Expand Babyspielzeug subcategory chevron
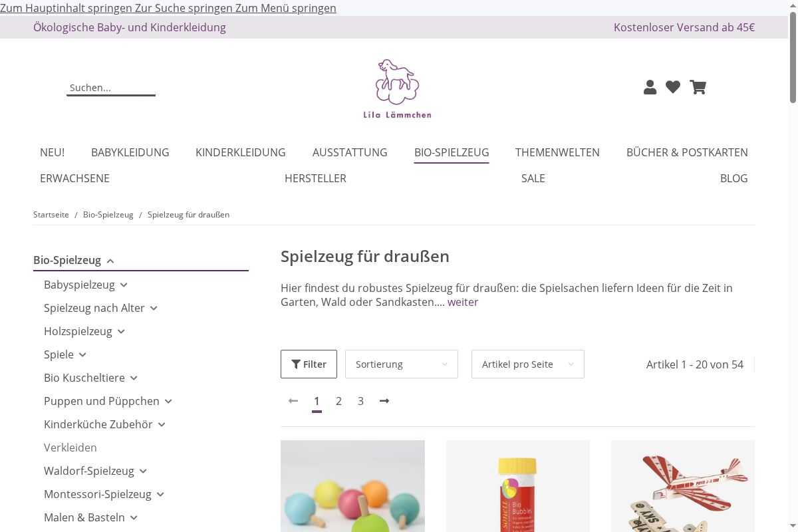 124,285
